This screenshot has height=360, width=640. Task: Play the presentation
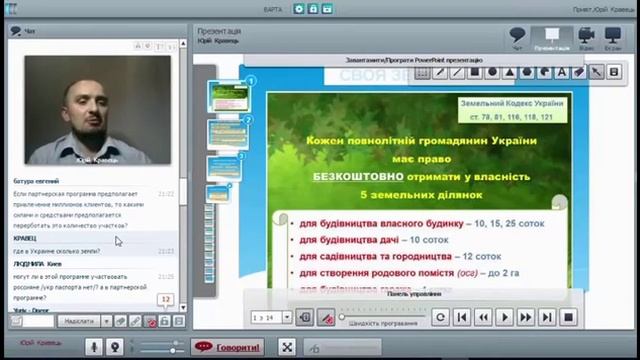click(x=504, y=317)
